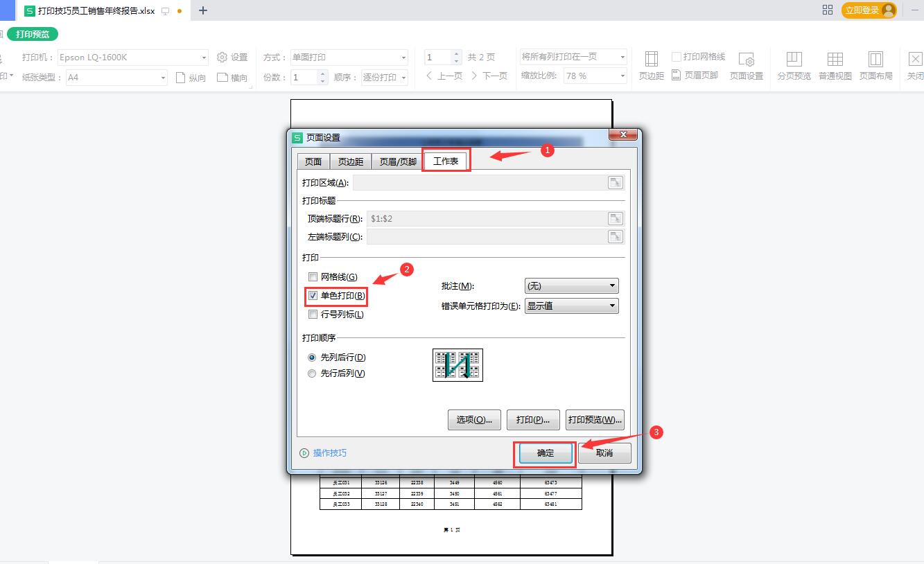Screen dimensions: 924x564
Task: Switch to 分页预览 page break preview
Action: (x=794, y=65)
